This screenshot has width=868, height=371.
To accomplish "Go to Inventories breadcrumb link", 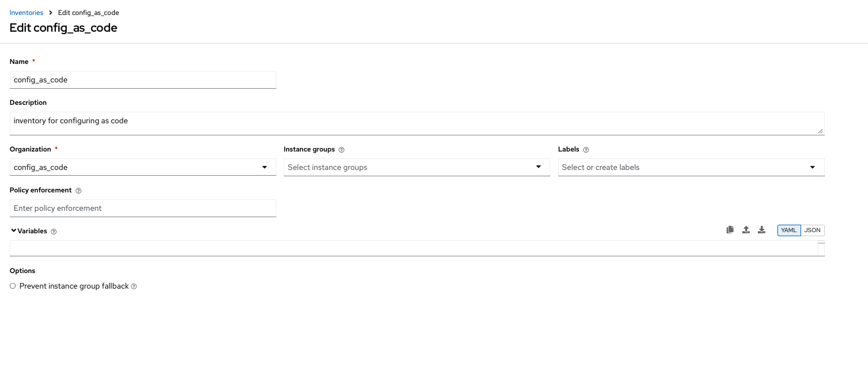I will (x=27, y=13).
